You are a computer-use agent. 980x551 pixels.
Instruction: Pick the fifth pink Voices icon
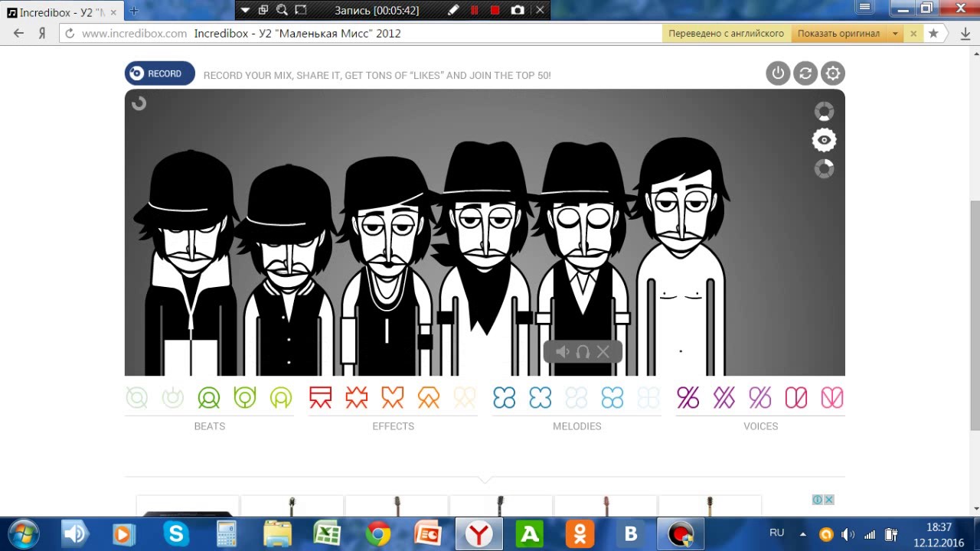coord(832,398)
